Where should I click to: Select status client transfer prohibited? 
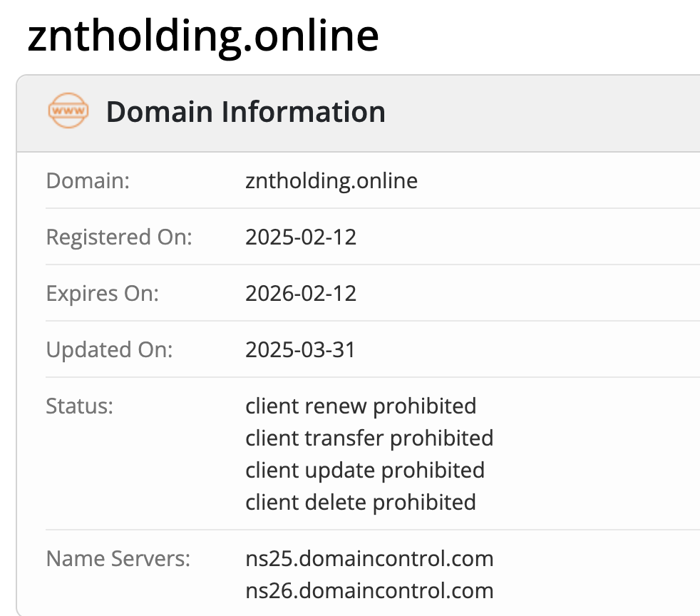(369, 438)
